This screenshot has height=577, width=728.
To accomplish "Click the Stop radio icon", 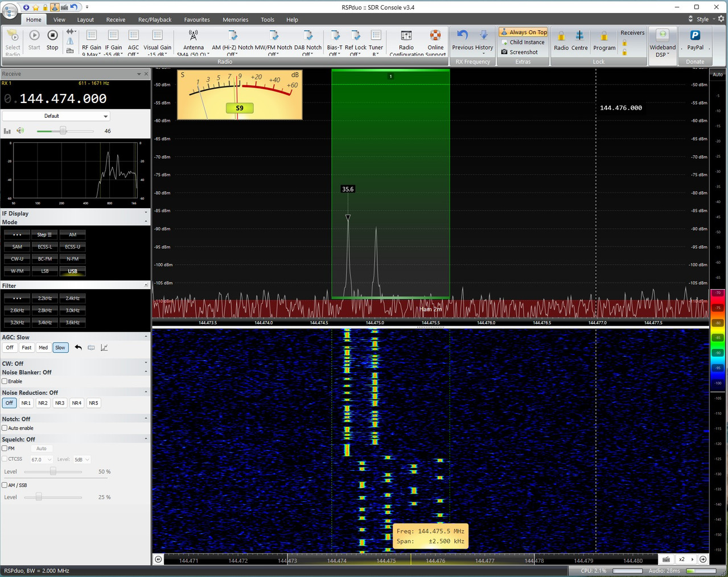I will 52,36.
